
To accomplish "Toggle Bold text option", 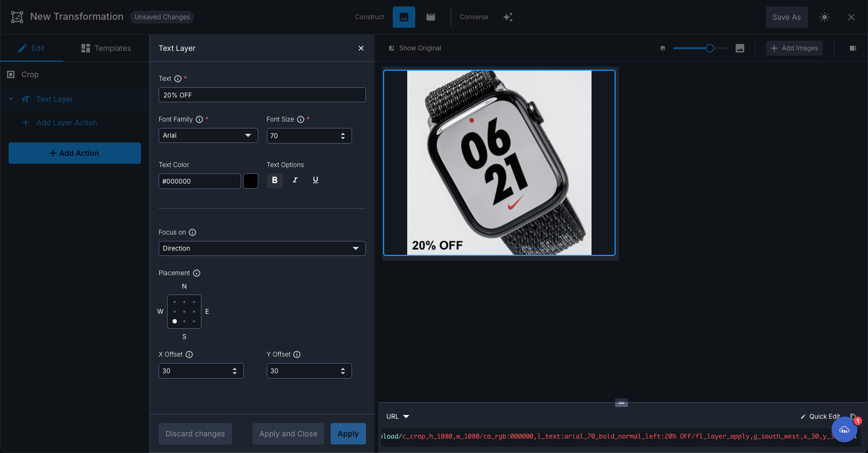I will point(275,180).
